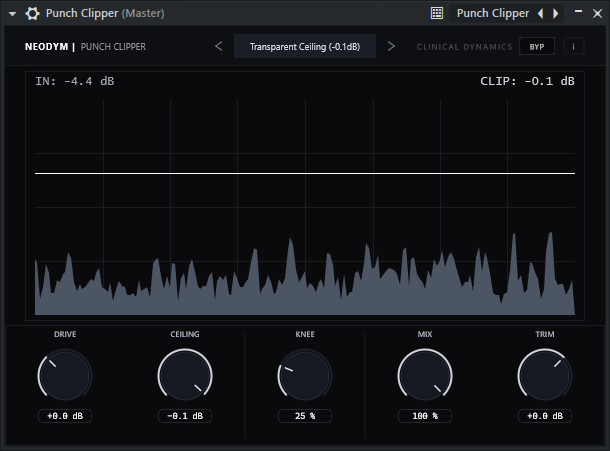This screenshot has width=610, height=451.
Task: Edit the Ceiling -0.1 dB value field
Action: pos(185,416)
